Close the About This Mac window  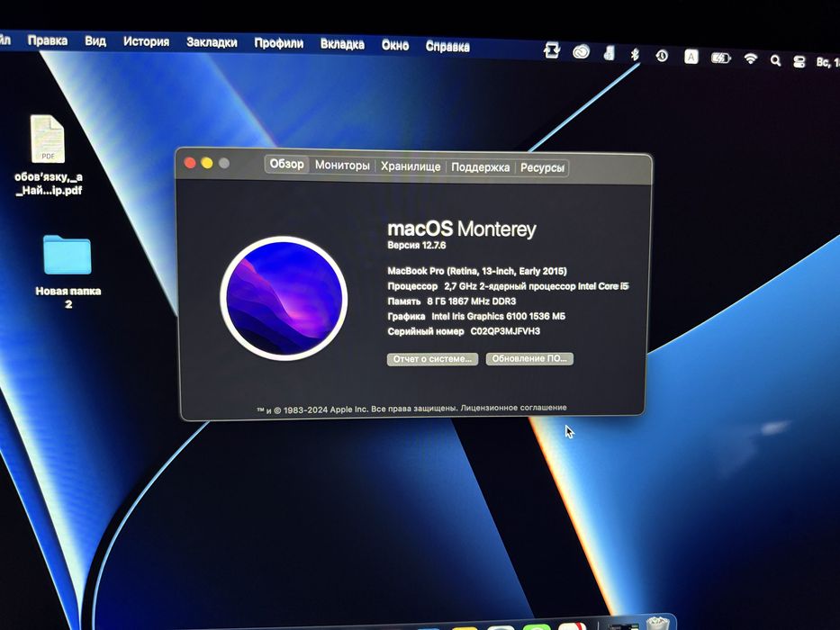[190, 163]
